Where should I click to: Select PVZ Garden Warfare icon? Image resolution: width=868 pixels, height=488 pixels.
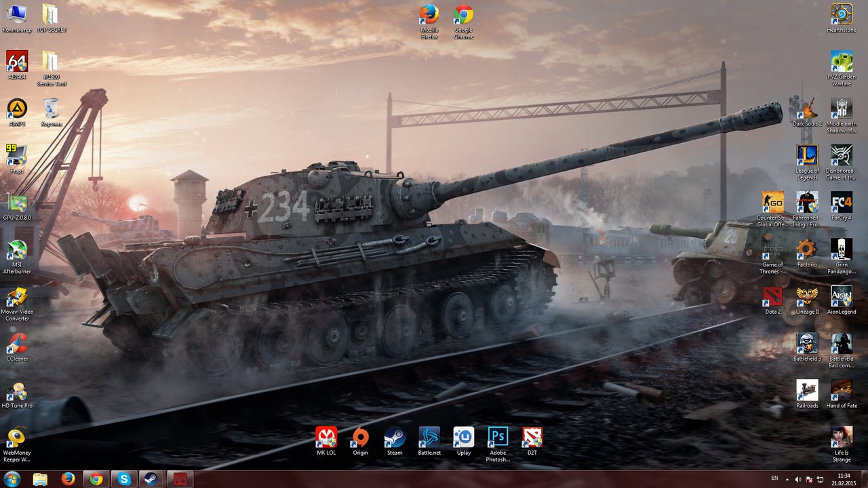[842, 68]
